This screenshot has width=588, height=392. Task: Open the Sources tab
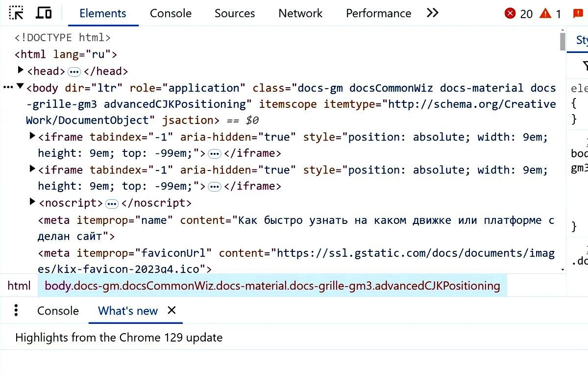235,14
